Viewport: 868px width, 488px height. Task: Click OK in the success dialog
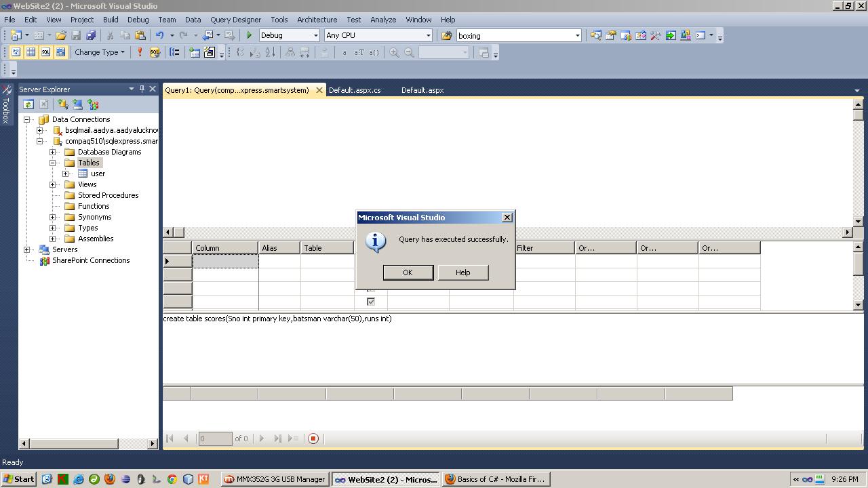[x=408, y=272]
